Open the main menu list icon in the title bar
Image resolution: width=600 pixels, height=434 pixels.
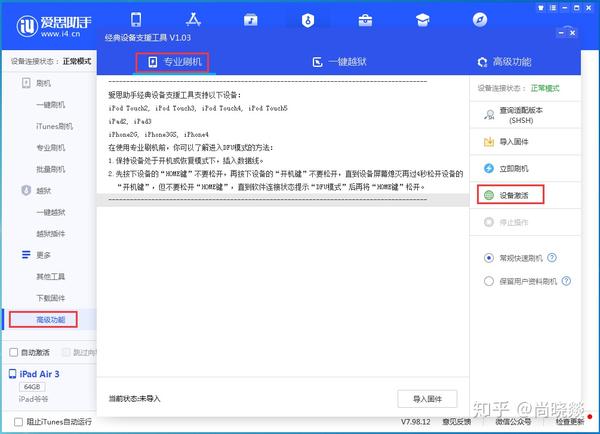553,8
